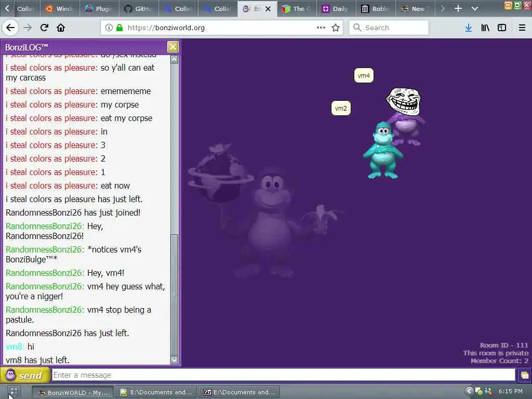Click the green secure-connection padlock
532x399 pixels.
[x=119, y=28]
